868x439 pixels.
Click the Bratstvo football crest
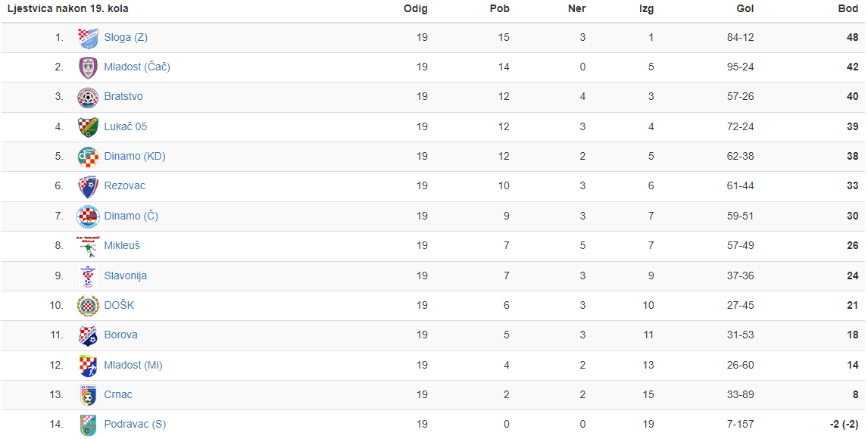coord(88,97)
